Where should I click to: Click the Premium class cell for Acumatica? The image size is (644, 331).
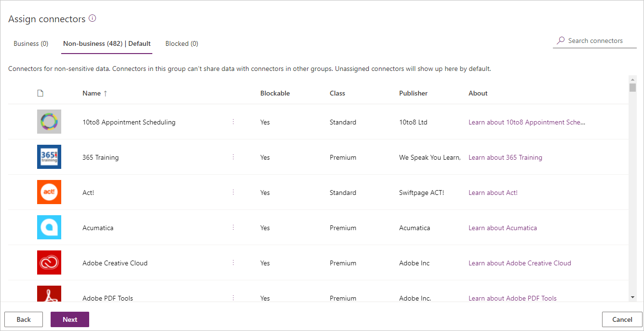pos(343,228)
